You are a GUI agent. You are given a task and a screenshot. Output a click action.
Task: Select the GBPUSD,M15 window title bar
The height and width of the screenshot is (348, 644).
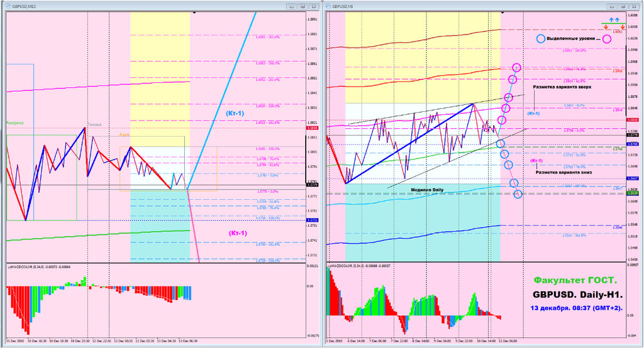coord(163,6)
